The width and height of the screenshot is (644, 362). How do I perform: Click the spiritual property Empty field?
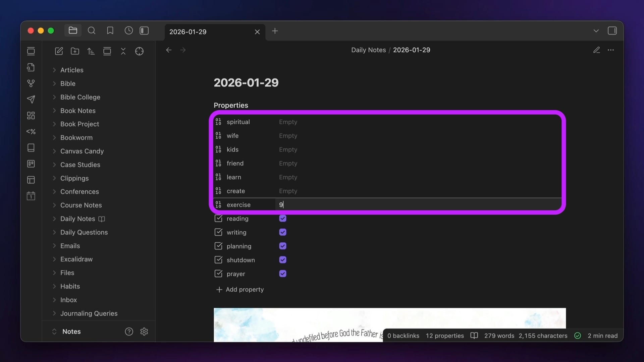(x=288, y=122)
